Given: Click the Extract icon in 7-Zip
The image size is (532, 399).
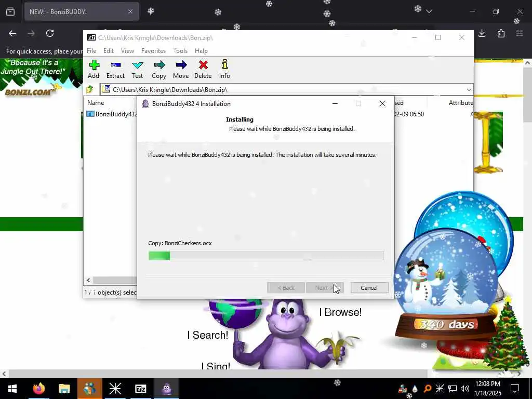Looking at the screenshot, I should (115, 69).
